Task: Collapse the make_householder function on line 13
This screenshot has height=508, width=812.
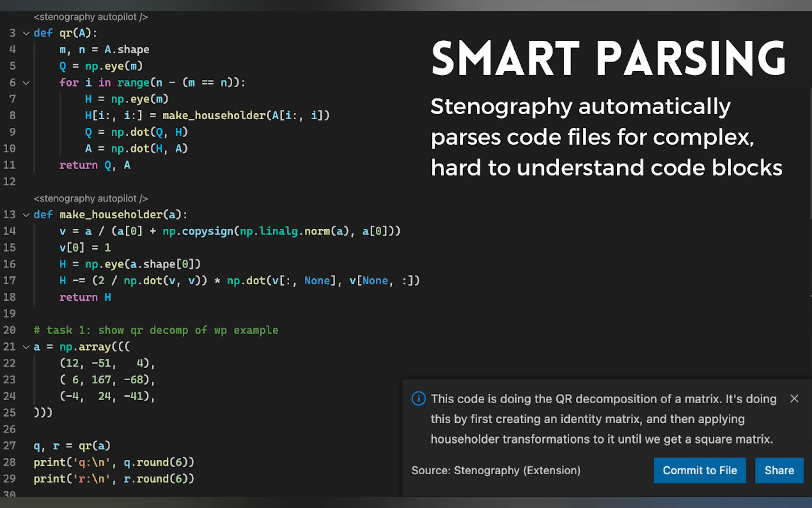Action: coord(26,215)
